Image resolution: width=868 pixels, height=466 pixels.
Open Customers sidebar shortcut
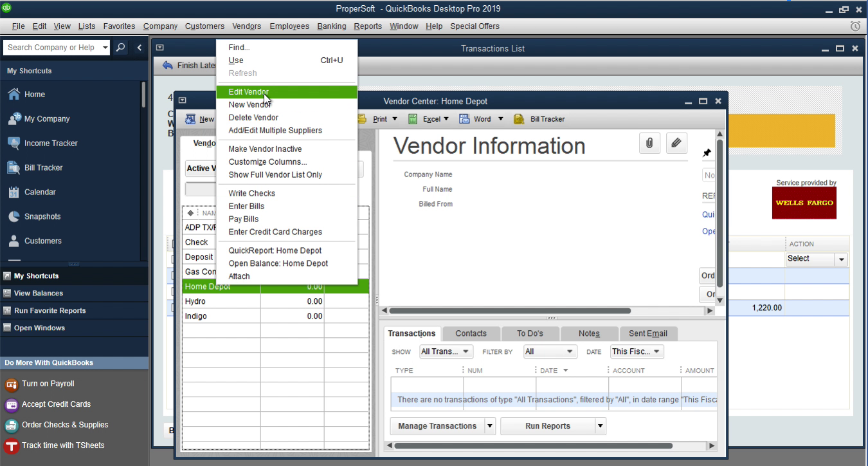(34, 241)
